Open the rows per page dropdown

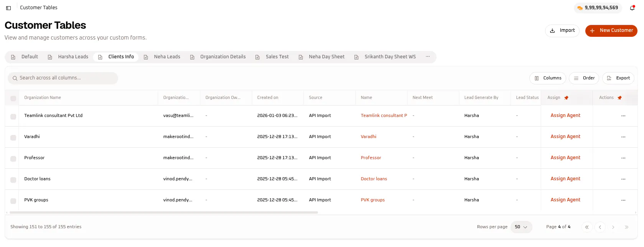click(521, 227)
